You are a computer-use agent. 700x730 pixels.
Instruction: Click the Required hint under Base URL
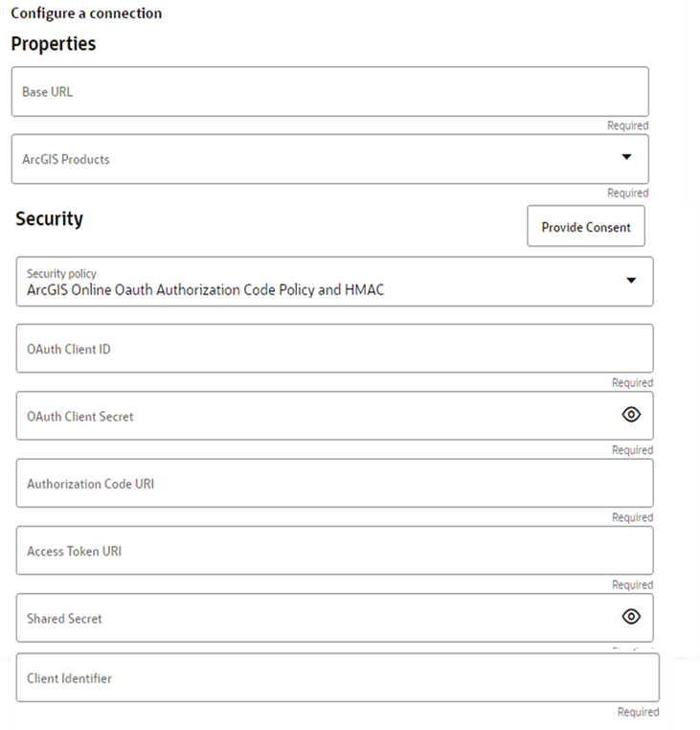(x=627, y=125)
